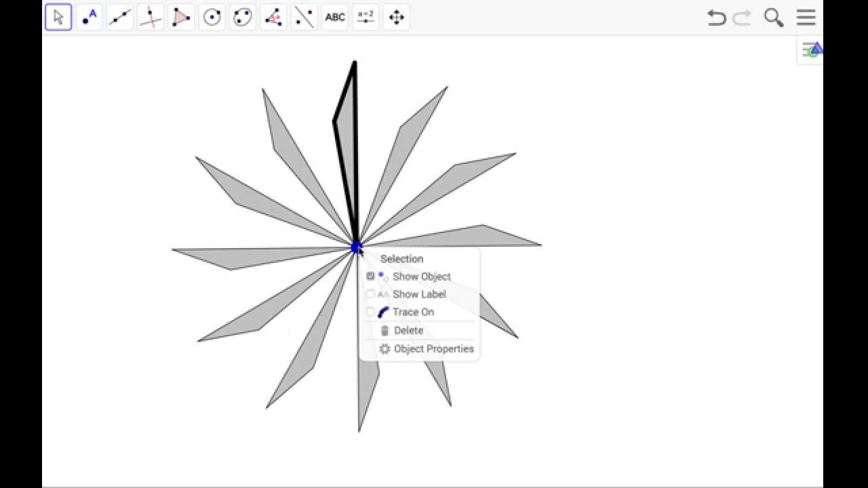Open the hamburger main menu
868x488 pixels.
pyautogui.click(x=806, y=18)
